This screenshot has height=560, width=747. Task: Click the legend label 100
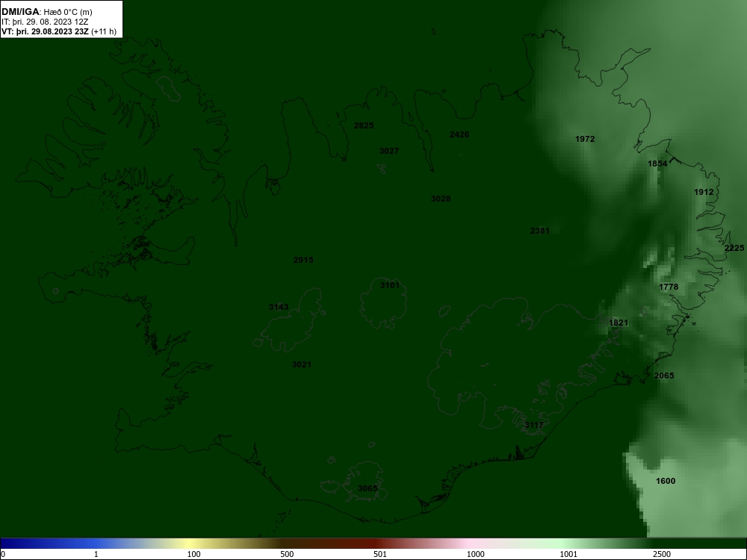(194, 554)
